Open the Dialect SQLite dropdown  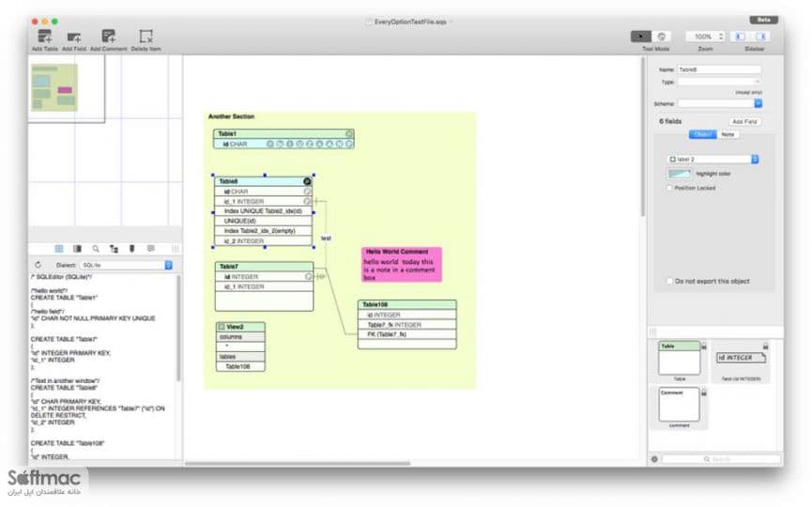click(126, 265)
